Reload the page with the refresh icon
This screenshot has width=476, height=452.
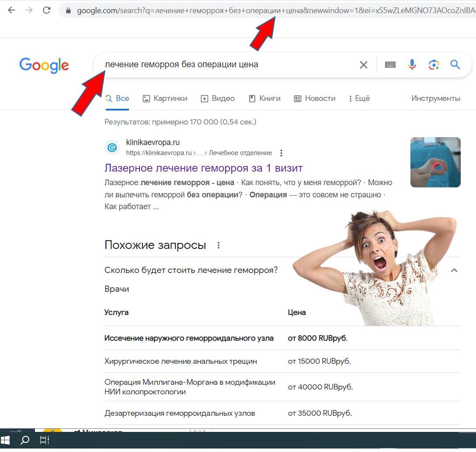47,10
